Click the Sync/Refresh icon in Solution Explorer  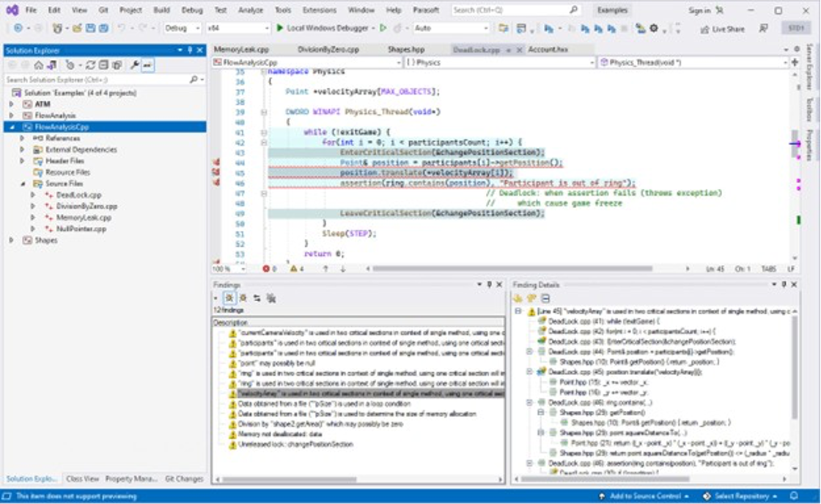pos(90,65)
